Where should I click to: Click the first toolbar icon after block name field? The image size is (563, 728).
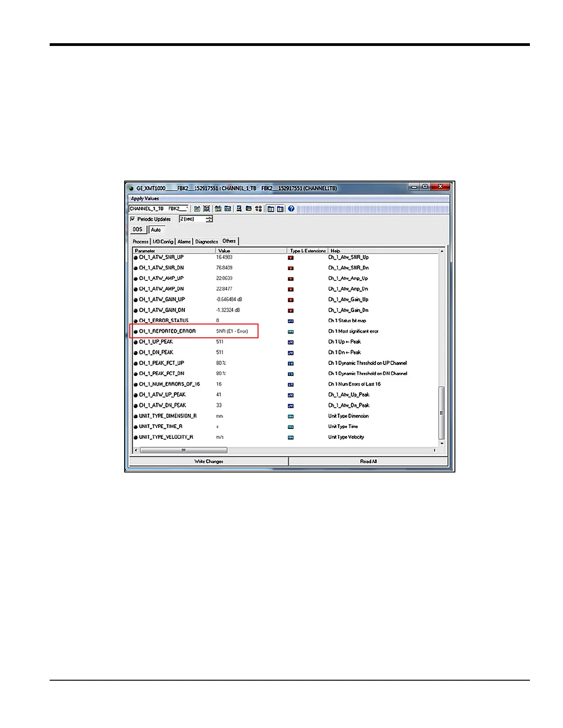pyautogui.click(x=197, y=209)
